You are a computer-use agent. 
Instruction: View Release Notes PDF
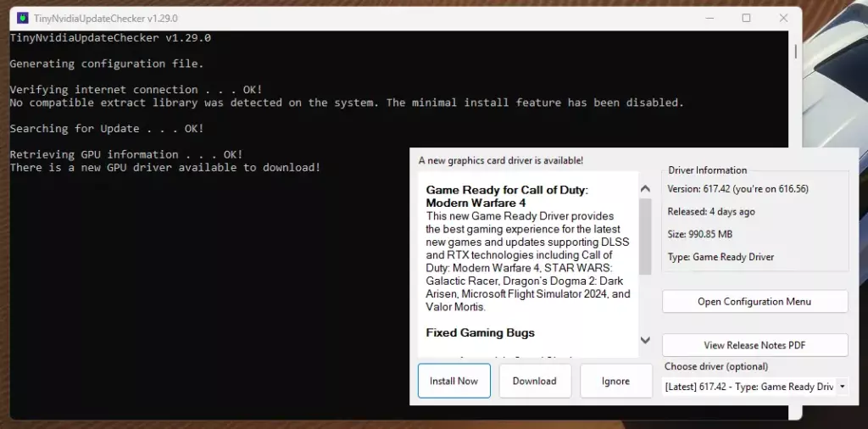click(x=754, y=345)
